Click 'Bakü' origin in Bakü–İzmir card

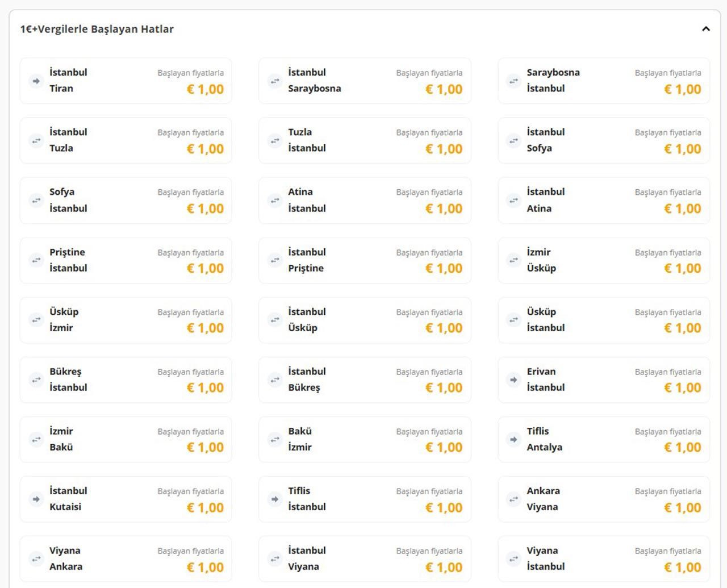(300, 431)
